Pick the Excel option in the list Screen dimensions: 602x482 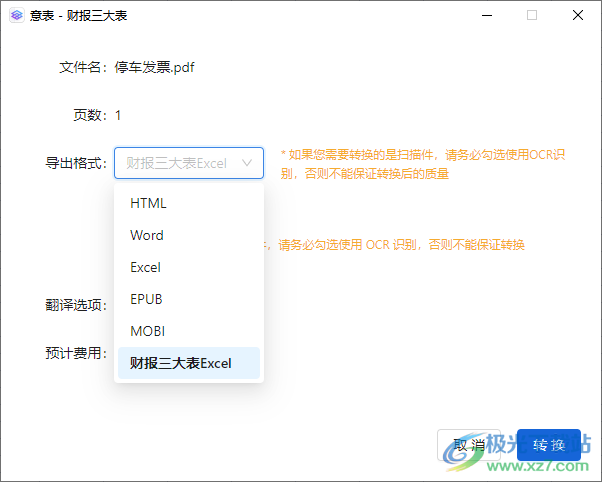tap(189, 267)
